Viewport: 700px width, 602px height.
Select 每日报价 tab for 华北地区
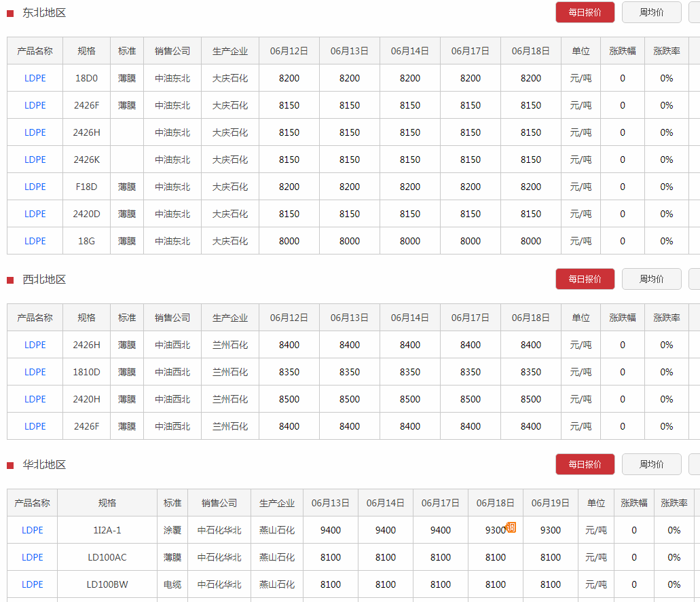tap(585, 464)
